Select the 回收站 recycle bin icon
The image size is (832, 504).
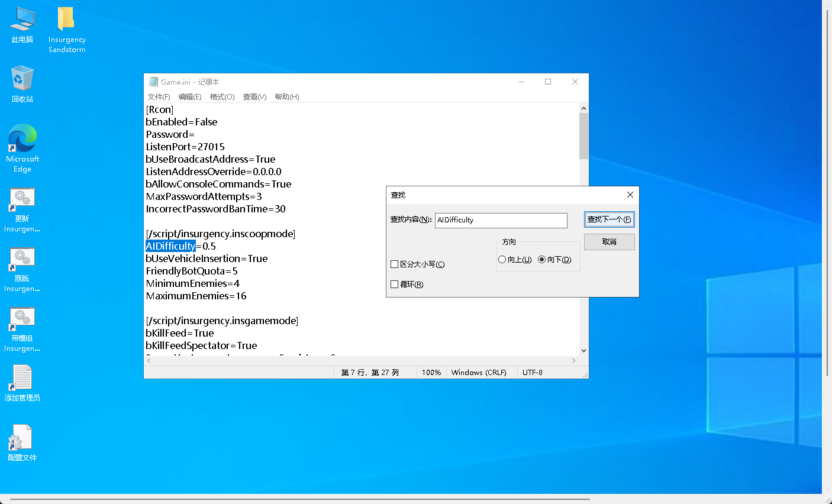[x=22, y=84]
